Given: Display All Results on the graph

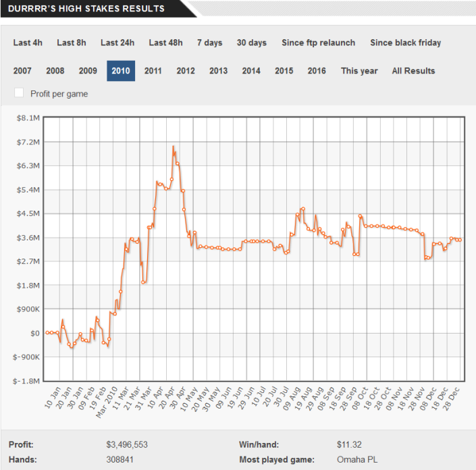Looking at the screenshot, I should [x=413, y=71].
